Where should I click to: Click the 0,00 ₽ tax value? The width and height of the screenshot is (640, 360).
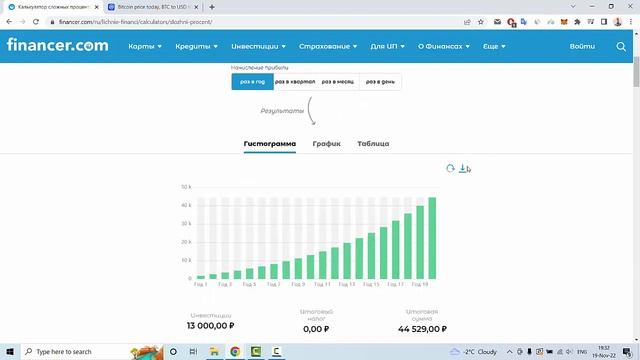click(316, 329)
